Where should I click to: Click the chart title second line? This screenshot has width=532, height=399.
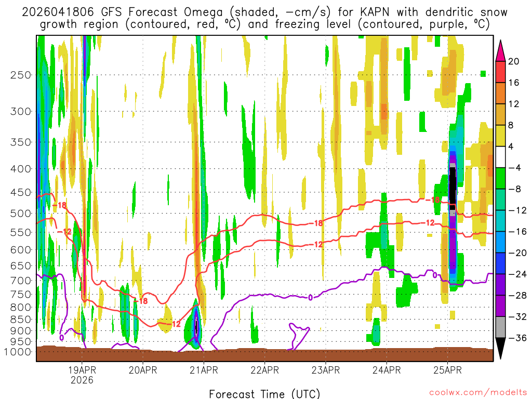pyautogui.click(x=264, y=24)
